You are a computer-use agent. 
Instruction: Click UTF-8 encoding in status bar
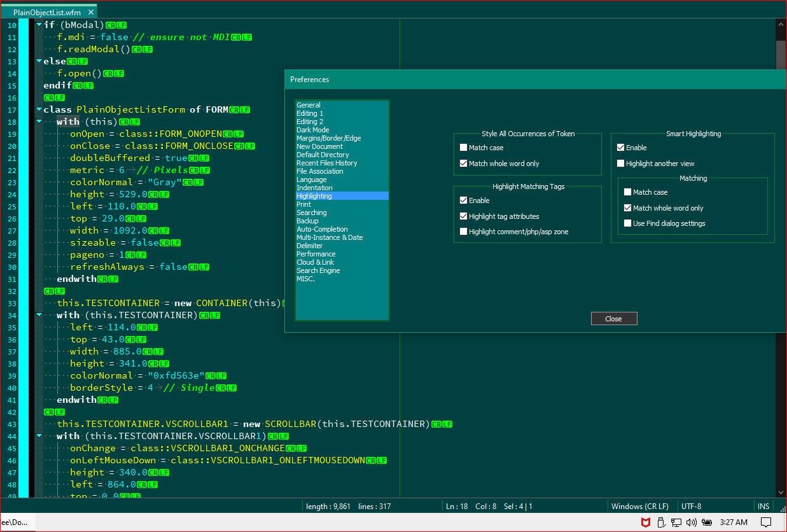[x=692, y=507]
